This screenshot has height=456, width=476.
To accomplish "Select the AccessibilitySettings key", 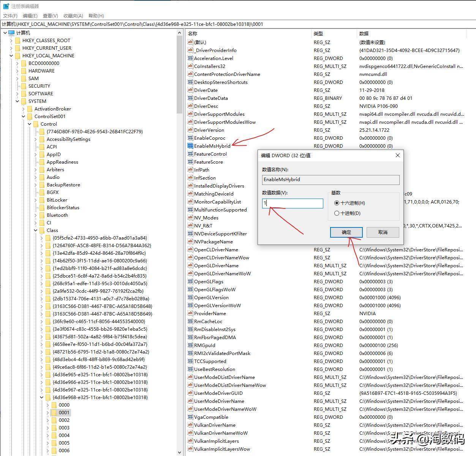I will pyautogui.click(x=68, y=139).
